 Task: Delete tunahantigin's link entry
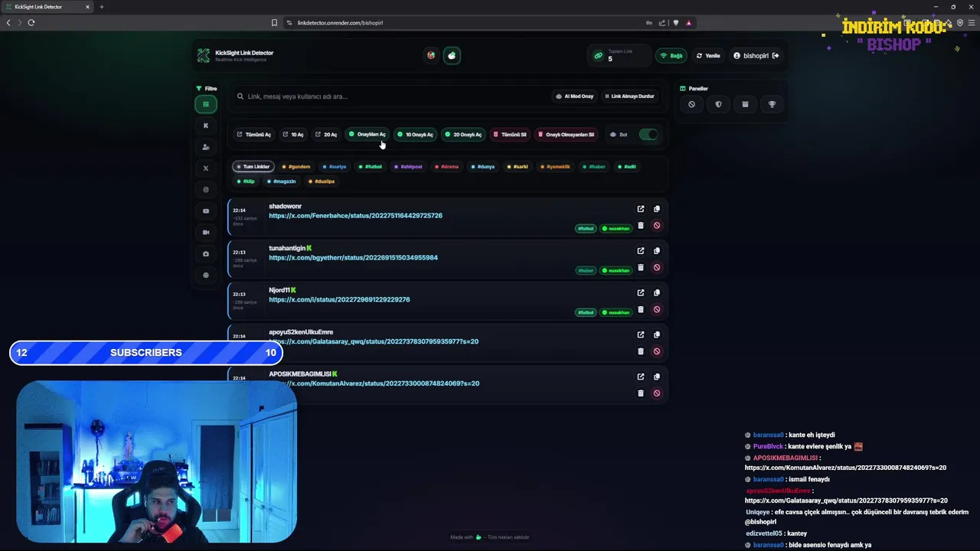tap(641, 268)
